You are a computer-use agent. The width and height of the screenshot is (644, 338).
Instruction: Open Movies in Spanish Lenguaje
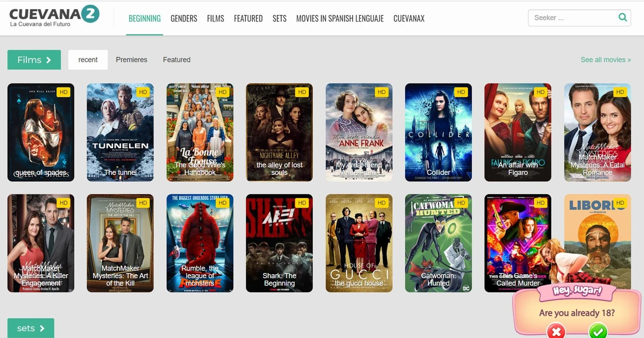pos(340,18)
